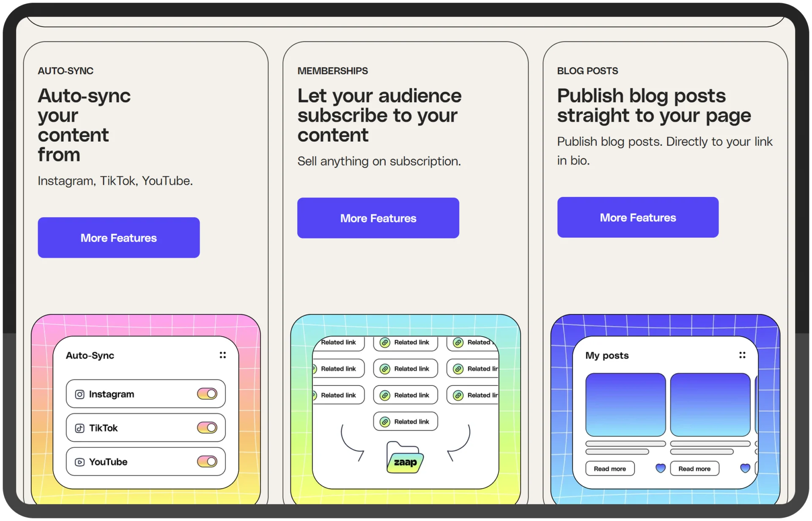Click the zaap folder icon
This screenshot has width=812, height=521.
(405, 458)
